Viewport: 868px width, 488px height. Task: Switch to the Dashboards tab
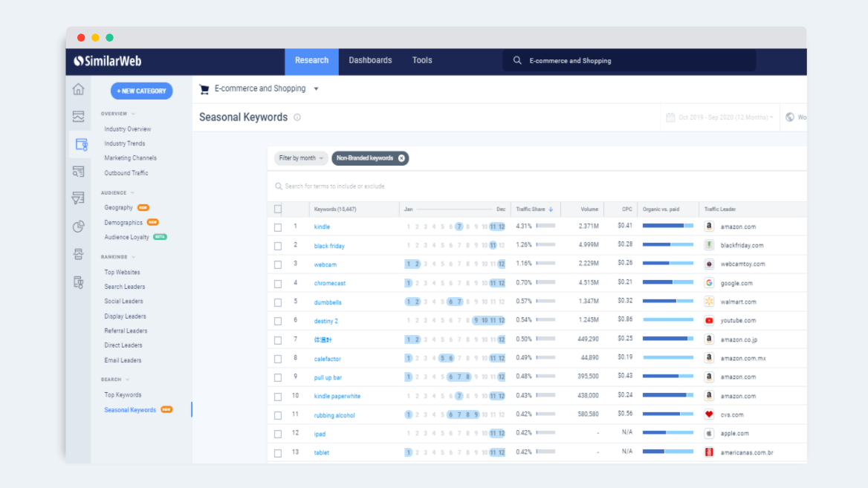tap(370, 60)
